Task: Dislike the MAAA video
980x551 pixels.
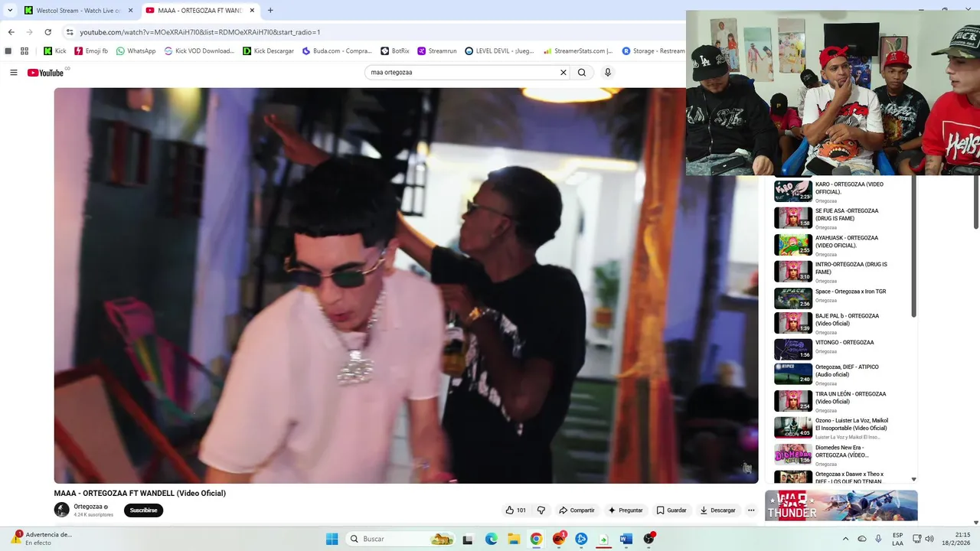Action: tap(541, 510)
